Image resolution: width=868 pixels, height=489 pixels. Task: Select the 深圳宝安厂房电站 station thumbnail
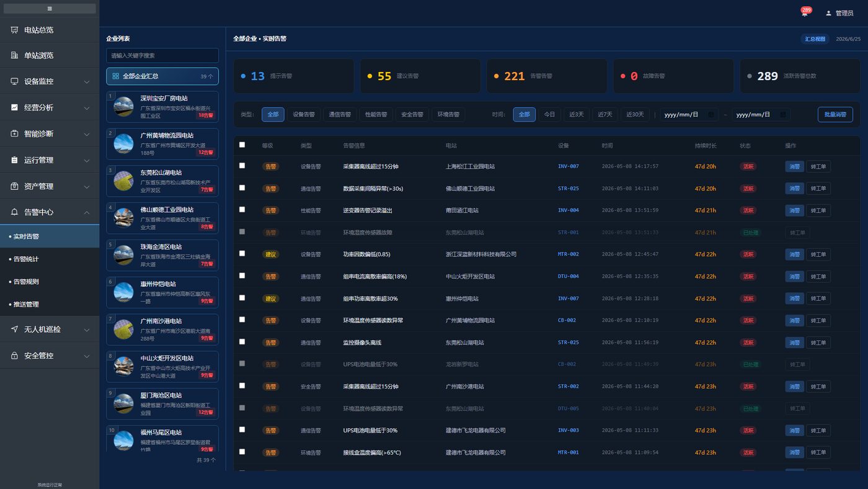pyautogui.click(x=123, y=107)
